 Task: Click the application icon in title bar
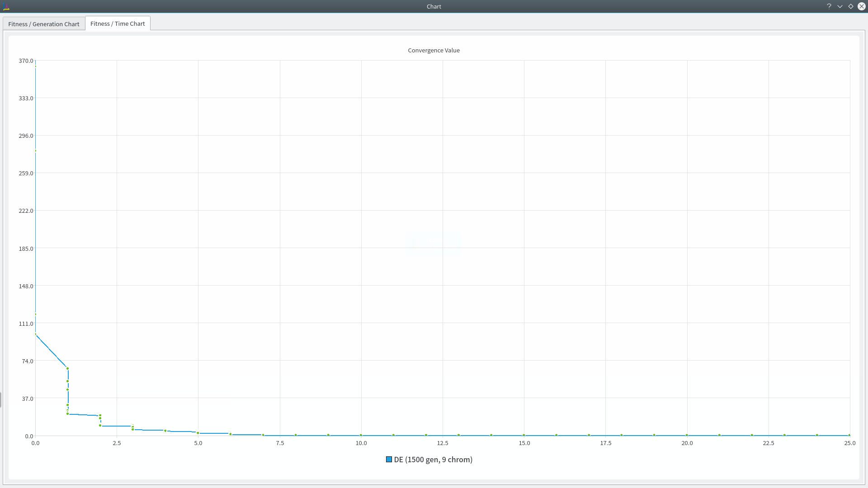[6, 6]
